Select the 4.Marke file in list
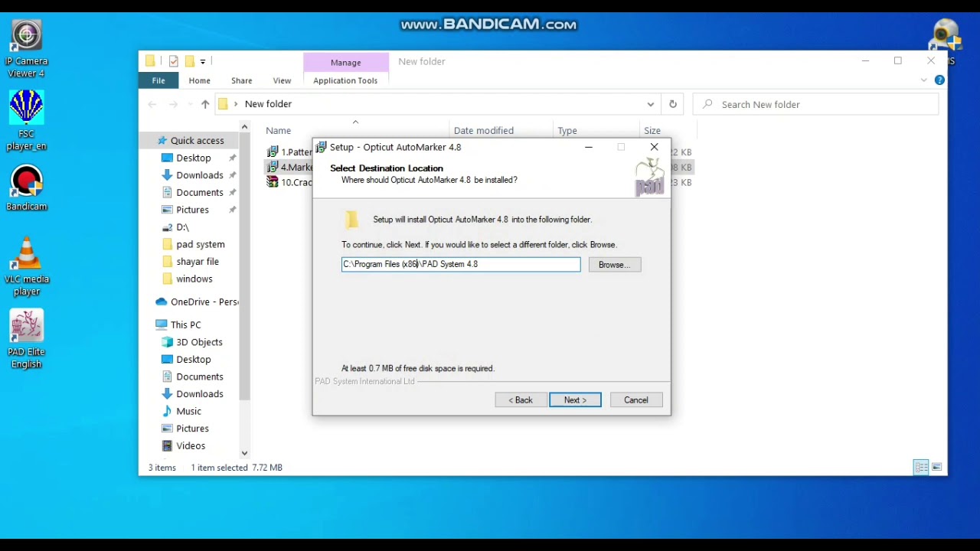The image size is (980, 551). click(289, 167)
